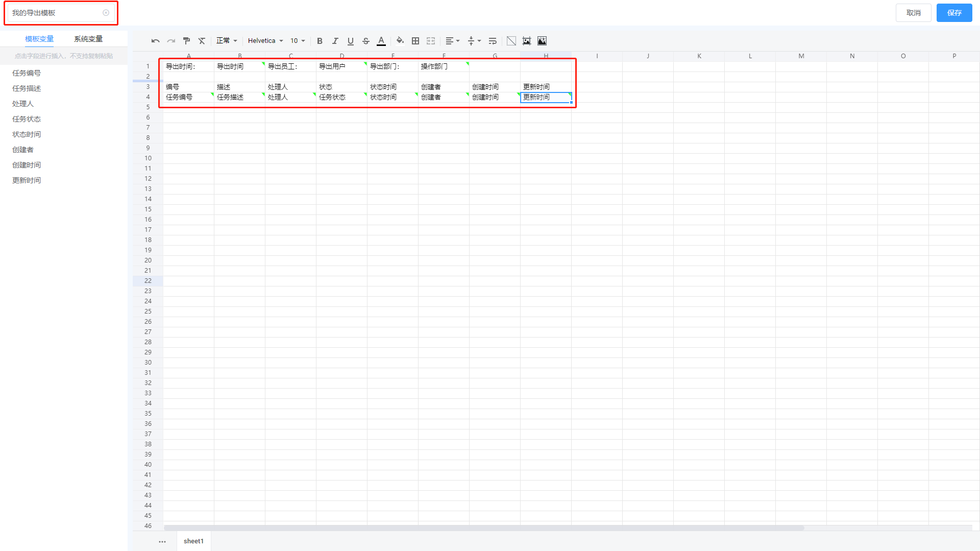Open vertical alignment dropdown
The height and width of the screenshot is (551, 980).
point(474,41)
